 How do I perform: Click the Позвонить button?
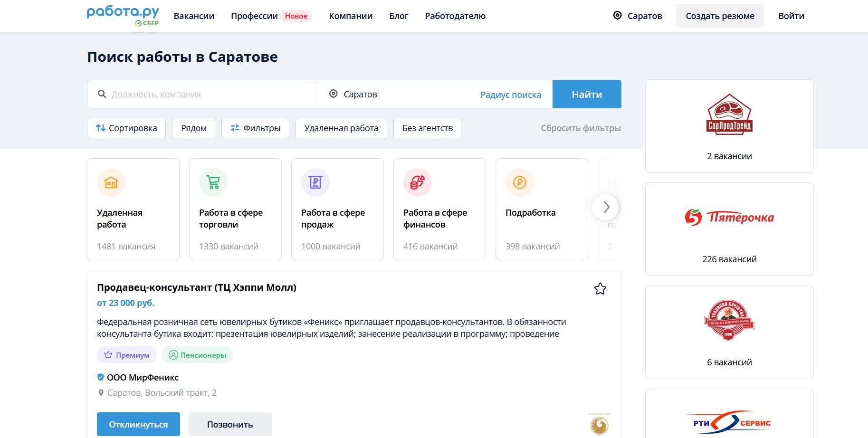point(230,424)
